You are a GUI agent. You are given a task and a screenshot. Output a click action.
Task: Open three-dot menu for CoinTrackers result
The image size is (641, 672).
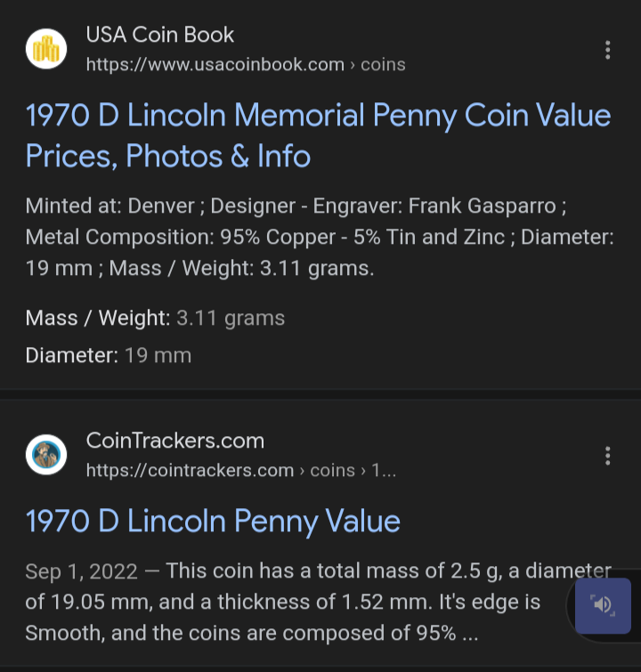[608, 456]
